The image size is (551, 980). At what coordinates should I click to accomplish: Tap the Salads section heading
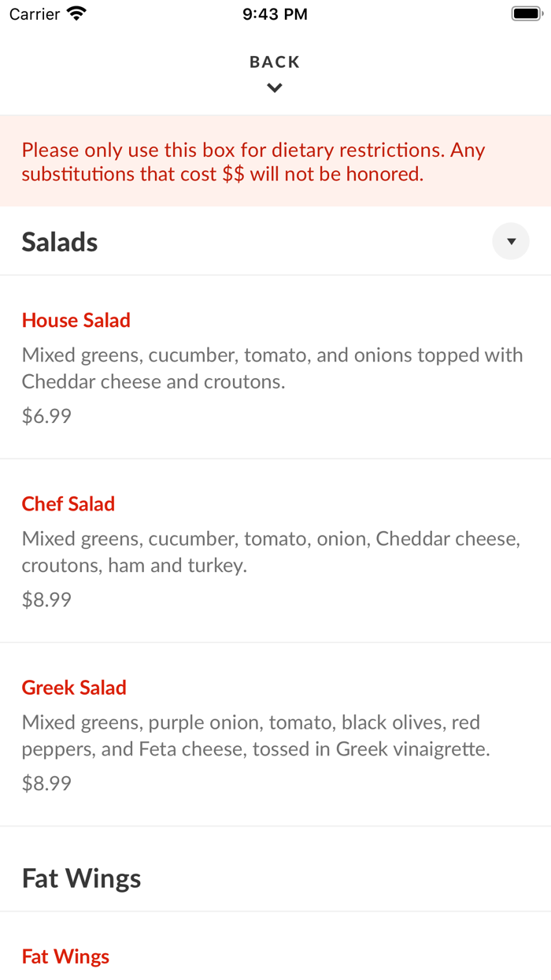60,242
